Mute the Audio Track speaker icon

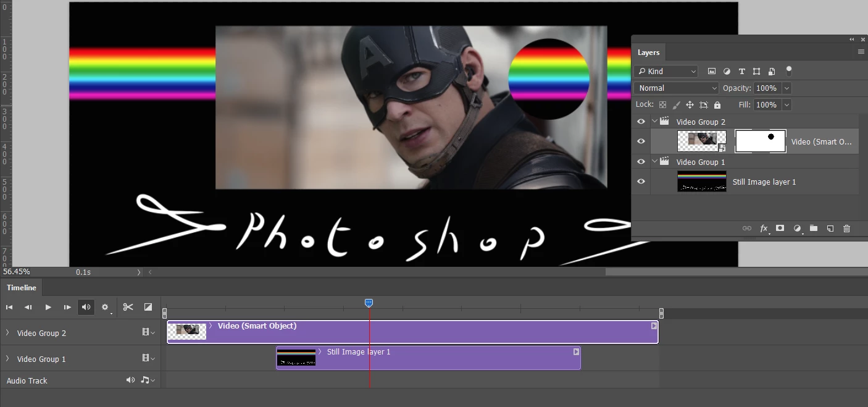coord(130,380)
